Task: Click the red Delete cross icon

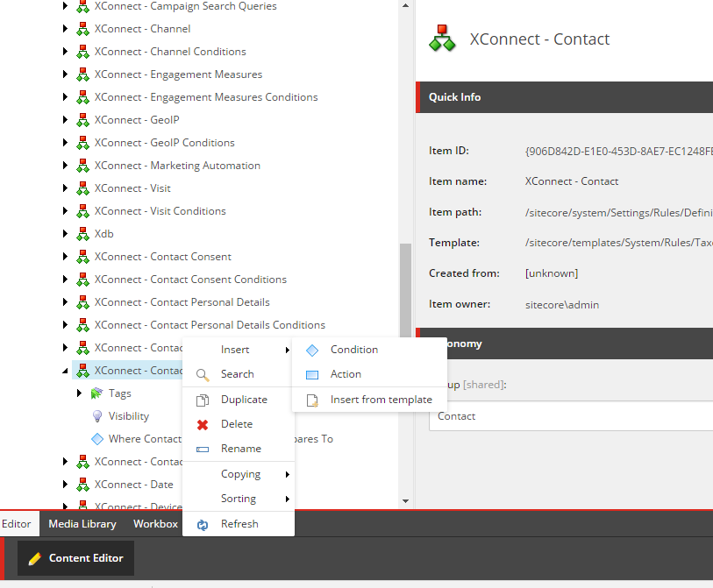Action: pyautogui.click(x=203, y=424)
